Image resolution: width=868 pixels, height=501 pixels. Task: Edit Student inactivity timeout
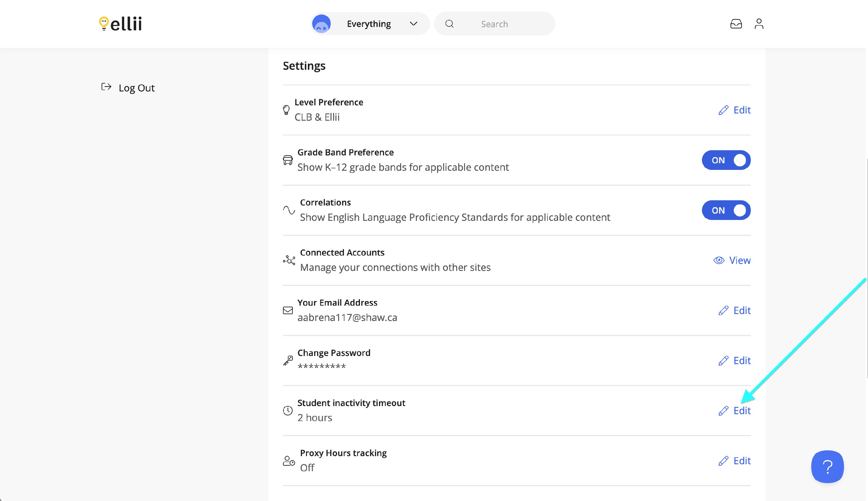pos(742,410)
